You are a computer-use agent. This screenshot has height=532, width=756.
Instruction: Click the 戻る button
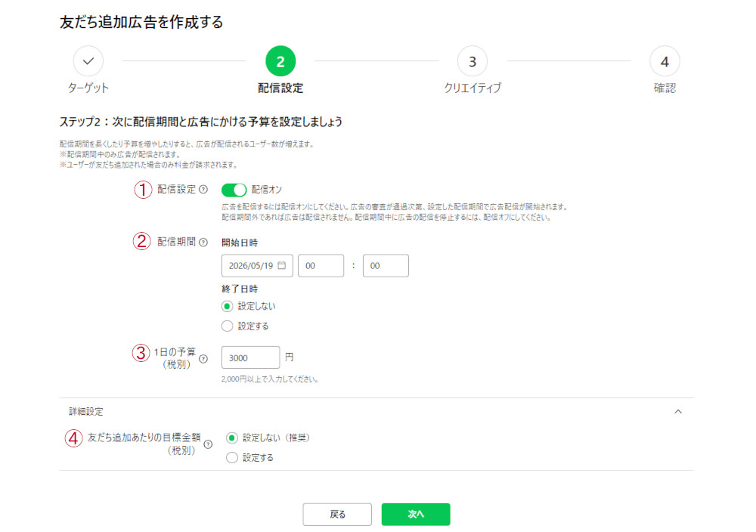tap(337, 514)
